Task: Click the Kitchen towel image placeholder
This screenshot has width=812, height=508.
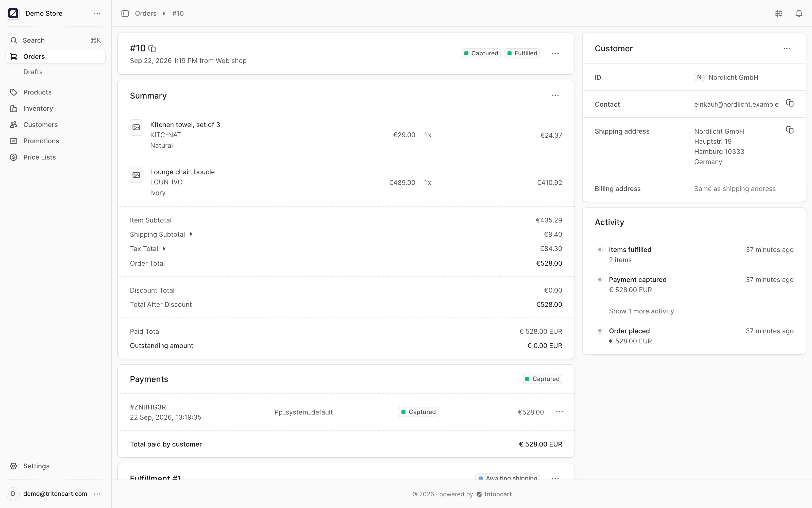Action: (x=136, y=128)
